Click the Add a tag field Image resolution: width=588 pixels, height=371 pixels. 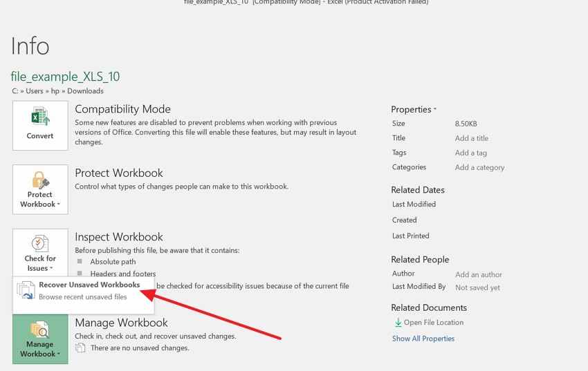click(470, 153)
